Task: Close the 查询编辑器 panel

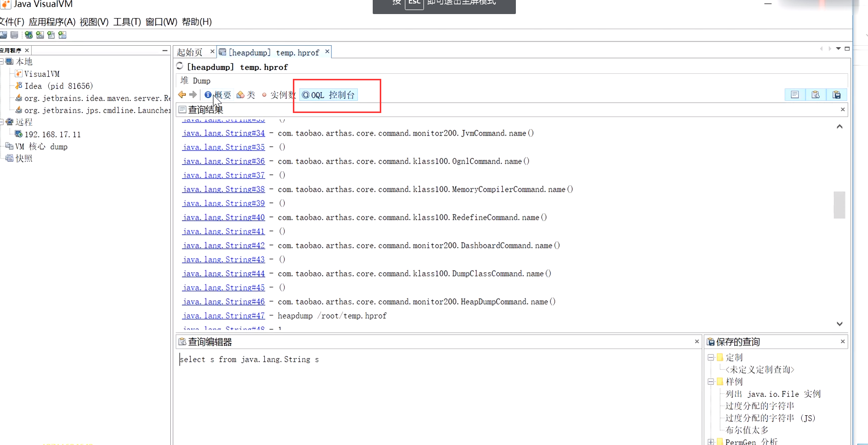Action: tap(697, 341)
